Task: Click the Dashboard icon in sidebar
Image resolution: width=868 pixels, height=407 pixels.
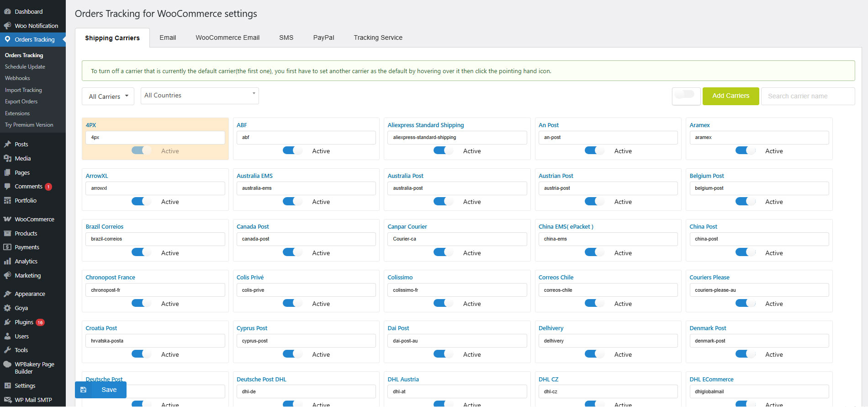Action: click(x=7, y=11)
